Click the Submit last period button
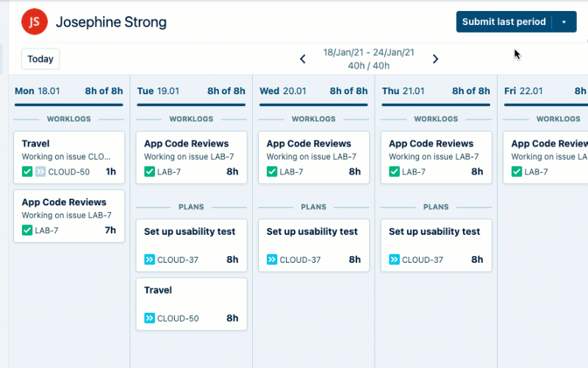 tap(503, 22)
